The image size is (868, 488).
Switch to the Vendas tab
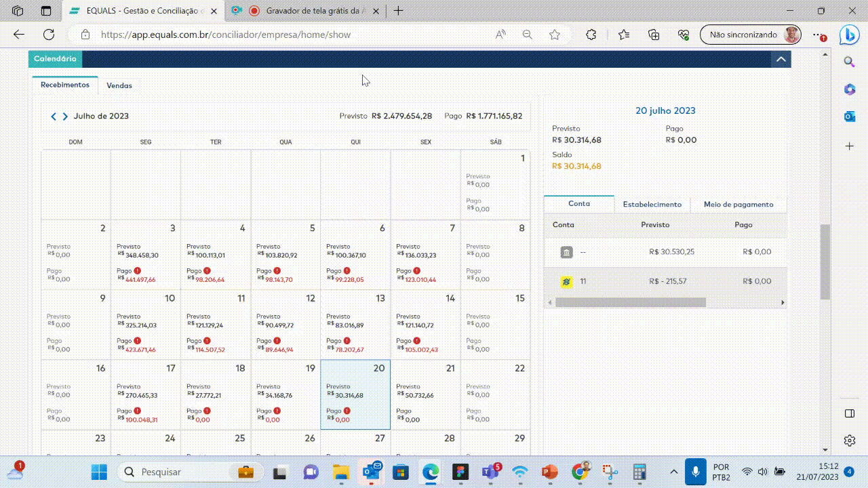pos(119,85)
